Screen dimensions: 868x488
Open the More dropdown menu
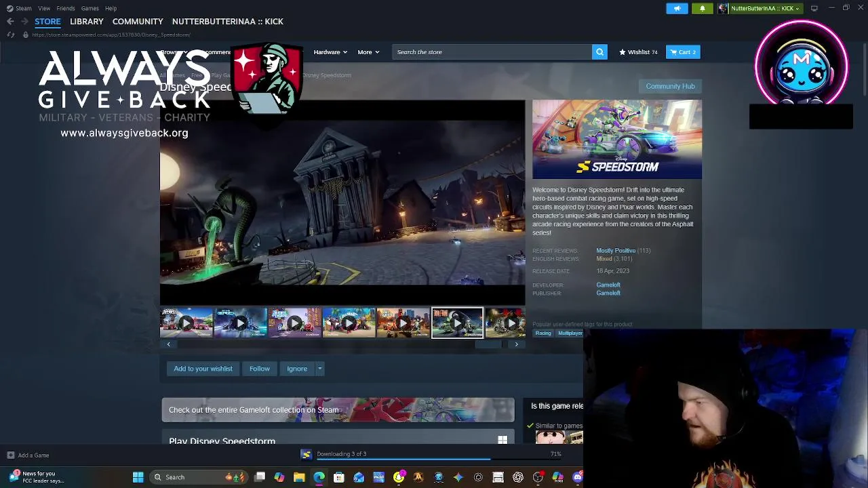pyautogui.click(x=368, y=52)
